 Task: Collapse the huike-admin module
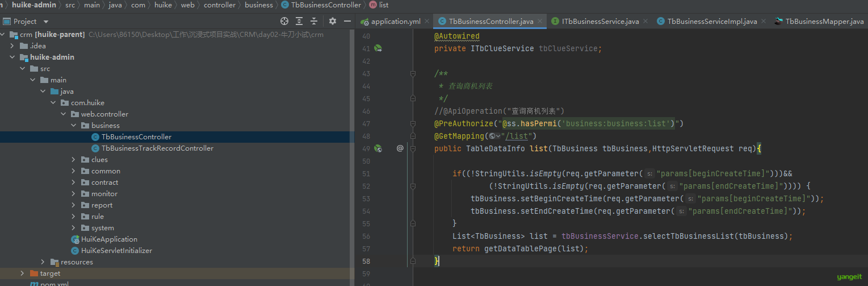(12, 57)
